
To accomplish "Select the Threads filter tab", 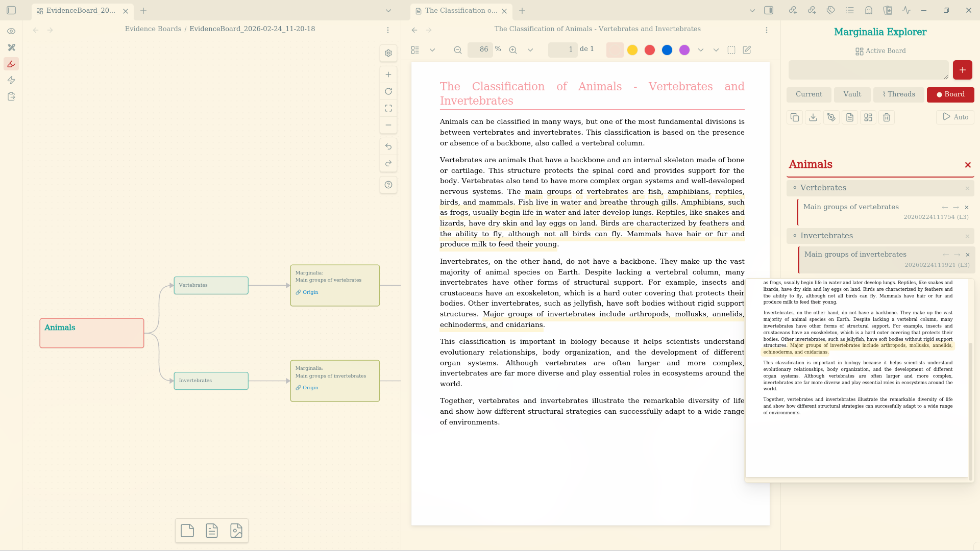I will click(x=899, y=94).
